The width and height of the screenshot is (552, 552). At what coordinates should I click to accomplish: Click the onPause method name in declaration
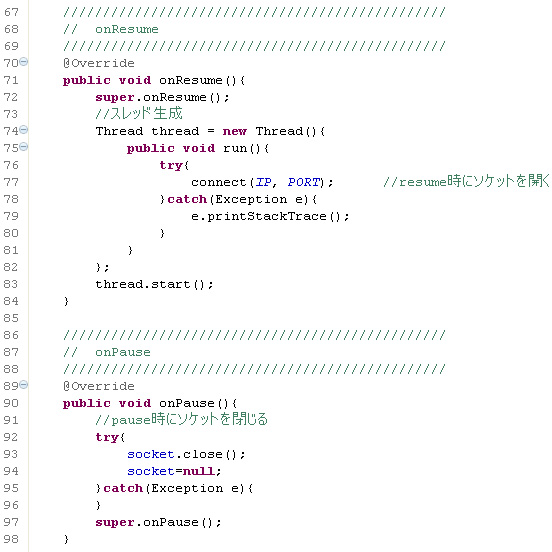tap(187, 403)
